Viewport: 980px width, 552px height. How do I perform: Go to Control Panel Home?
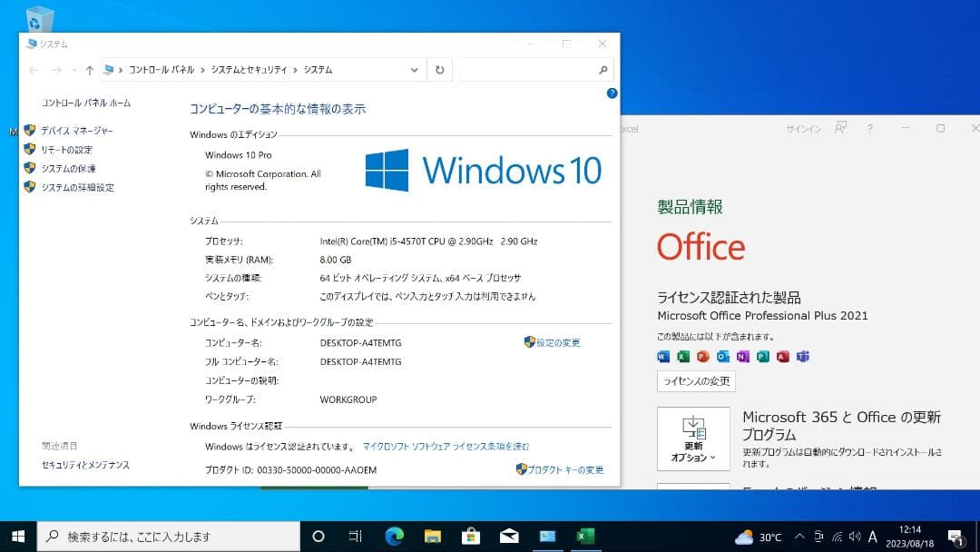point(86,103)
